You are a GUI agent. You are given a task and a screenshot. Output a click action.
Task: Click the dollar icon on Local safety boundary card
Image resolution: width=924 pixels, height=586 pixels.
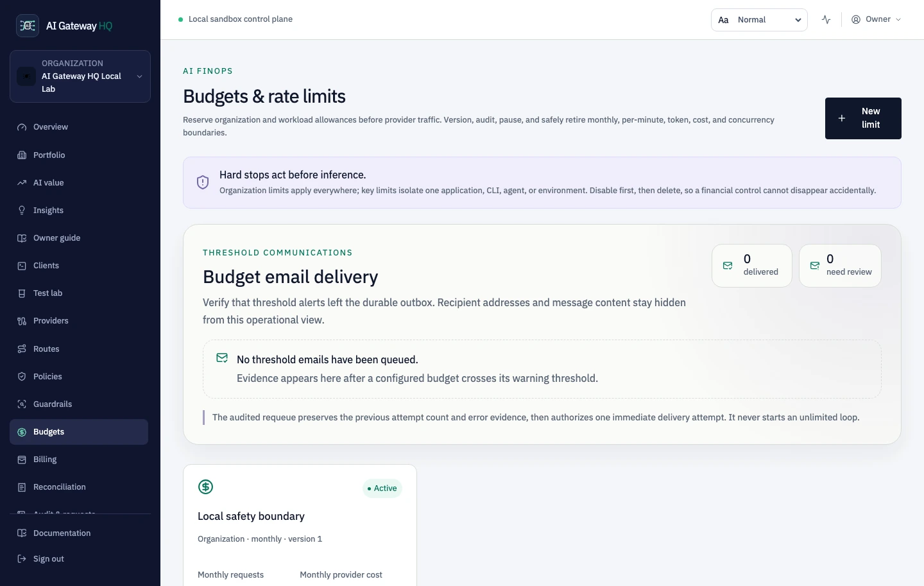pos(205,487)
